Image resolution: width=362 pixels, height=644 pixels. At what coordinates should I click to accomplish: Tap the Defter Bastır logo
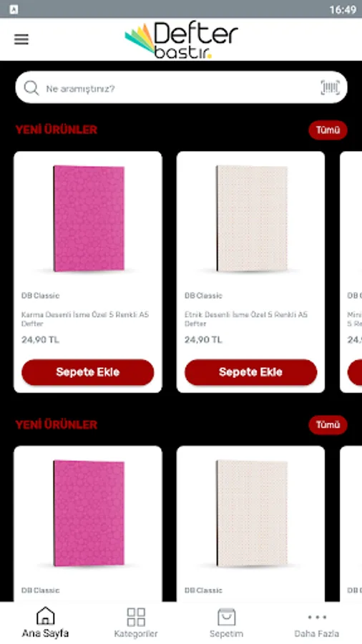pyautogui.click(x=181, y=40)
